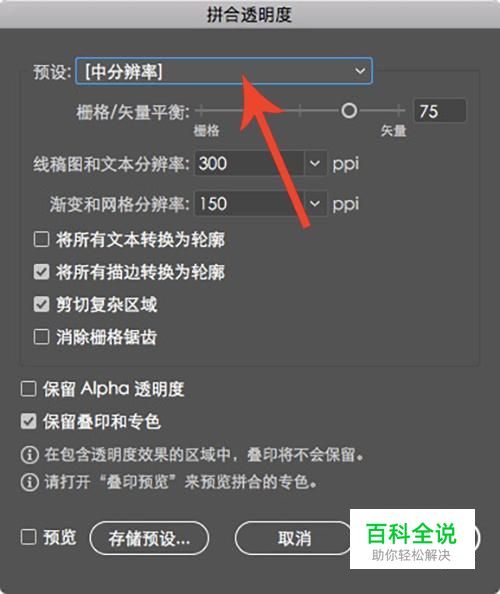Check 保留 Alpha 透明度 option
This screenshot has height=594, width=500.
coord(28,389)
